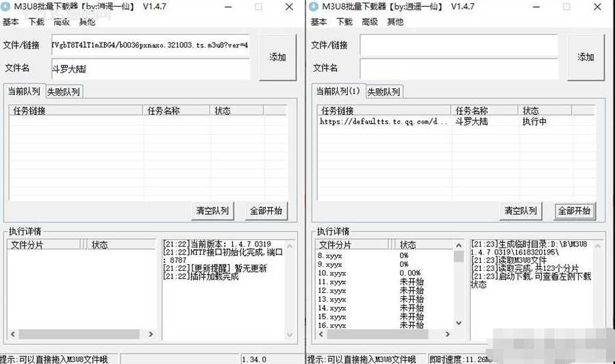
Task: Switch to 失败队列 tab in right window
Action: tap(384, 92)
